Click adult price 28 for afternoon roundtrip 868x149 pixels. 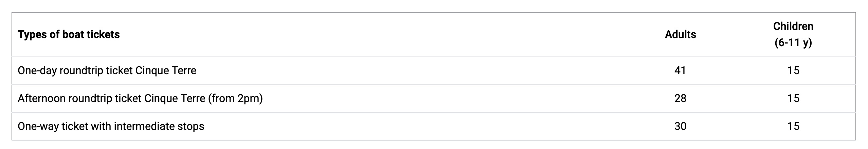pyautogui.click(x=680, y=98)
